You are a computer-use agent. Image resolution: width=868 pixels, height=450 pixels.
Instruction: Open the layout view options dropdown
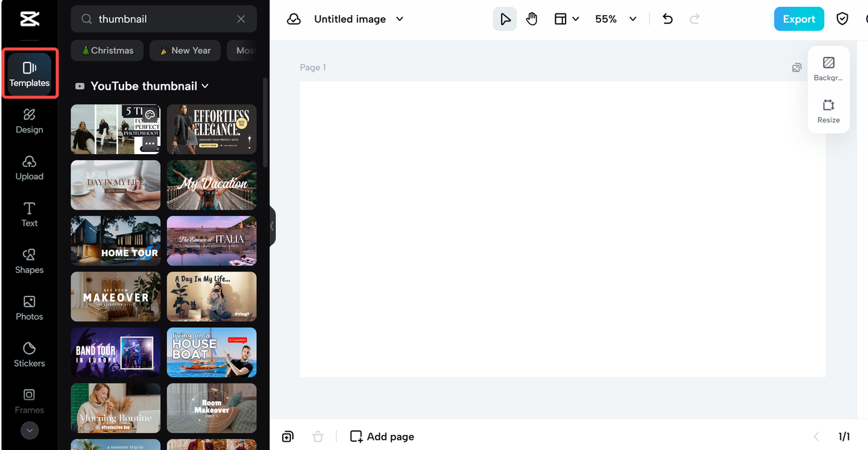567,19
